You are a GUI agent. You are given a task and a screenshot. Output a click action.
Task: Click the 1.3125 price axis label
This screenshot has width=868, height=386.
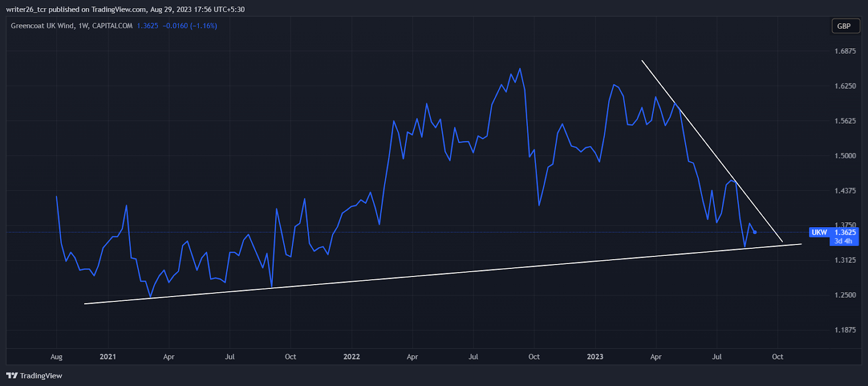[845, 260]
